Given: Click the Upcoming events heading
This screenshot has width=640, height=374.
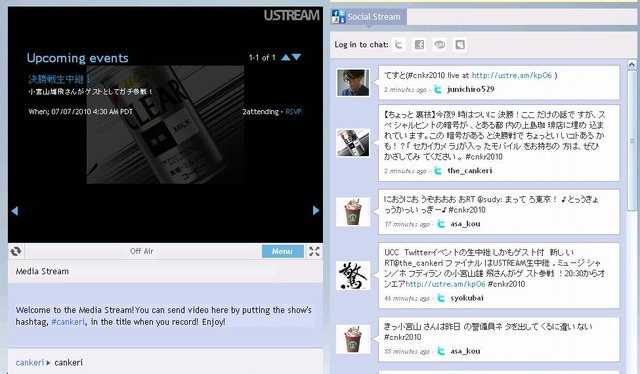Looking at the screenshot, I should pyautogui.click(x=78, y=58).
